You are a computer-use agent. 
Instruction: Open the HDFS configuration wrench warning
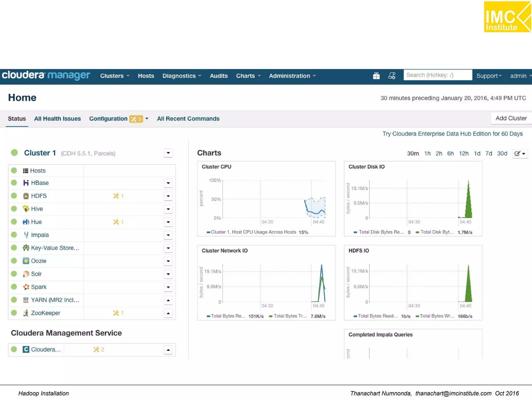point(118,196)
